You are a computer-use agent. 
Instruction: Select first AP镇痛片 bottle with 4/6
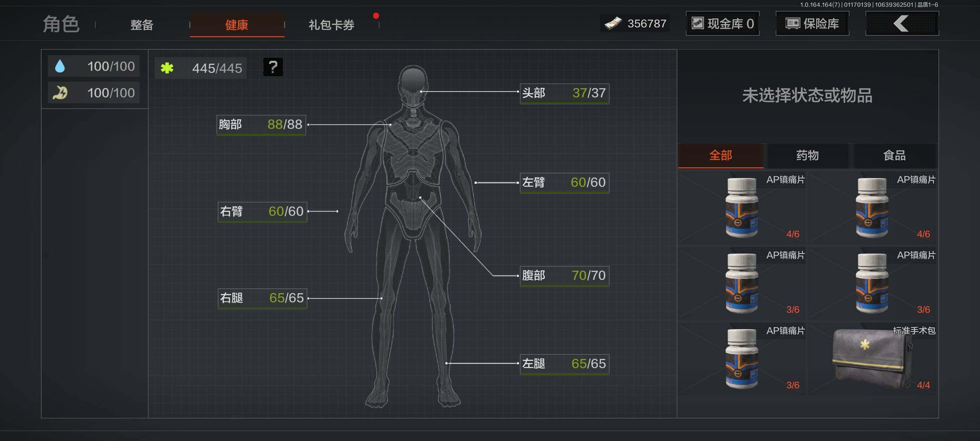(x=742, y=208)
